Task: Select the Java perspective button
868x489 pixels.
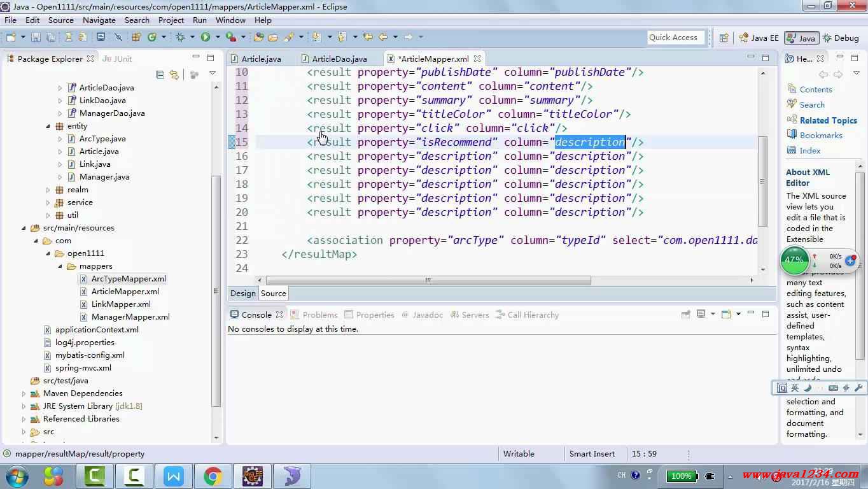Action: 801,38
